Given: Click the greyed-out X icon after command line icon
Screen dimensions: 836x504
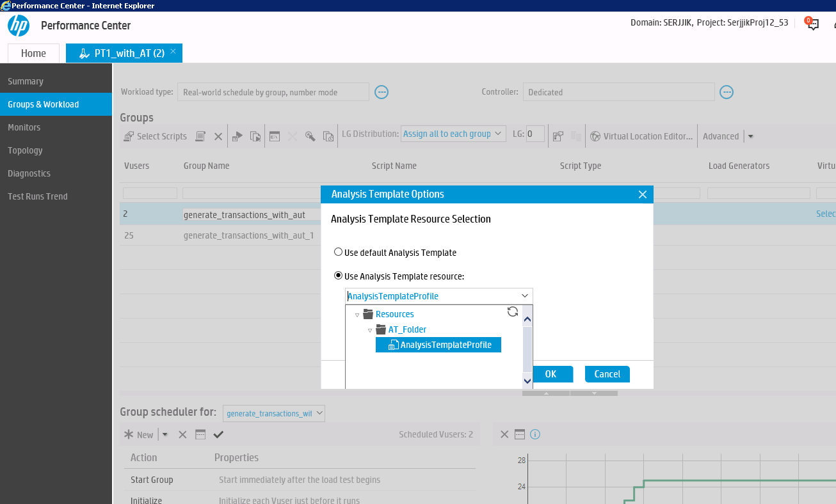Looking at the screenshot, I should point(293,136).
